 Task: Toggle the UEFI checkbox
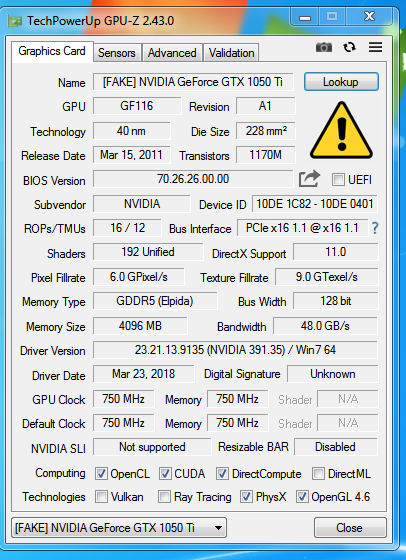point(338,179)
